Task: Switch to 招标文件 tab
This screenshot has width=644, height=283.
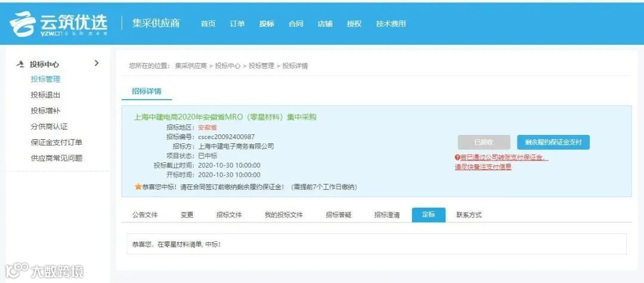Action: click(229, 215)
